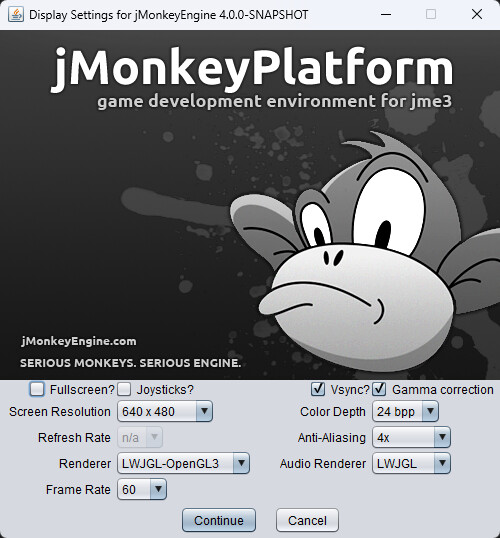Screen dimensions: 500x538
Task: Click the Audio Renderer label
Action: tap(323, 464)
